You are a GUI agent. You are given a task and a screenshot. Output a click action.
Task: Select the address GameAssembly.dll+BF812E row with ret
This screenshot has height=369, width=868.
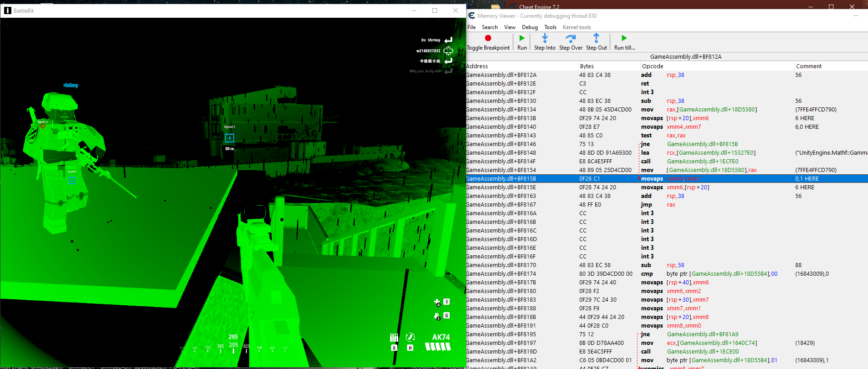click(x=501, y=84)
